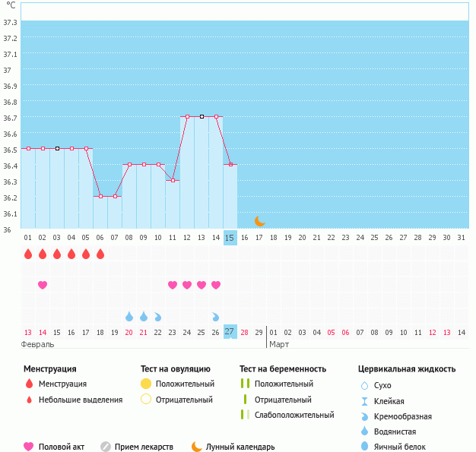Click the menstruation drop on day 06
Image resolution: width=476 pixels, height=452 pixels.
pyautogui.click(x=100, y=254)
